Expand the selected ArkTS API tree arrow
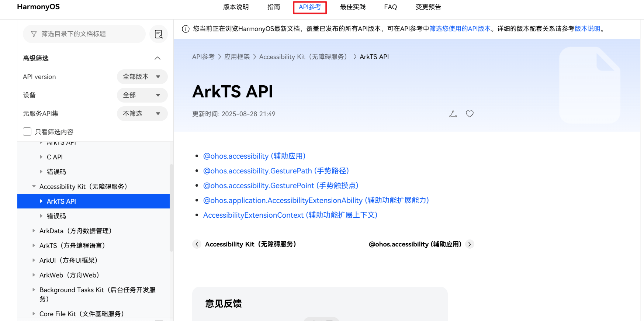The width and height of the screenshot is (644, 321). 41,201
